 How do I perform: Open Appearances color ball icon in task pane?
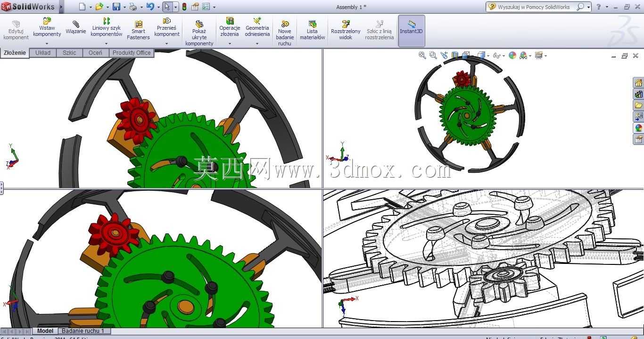pos(638,128)
